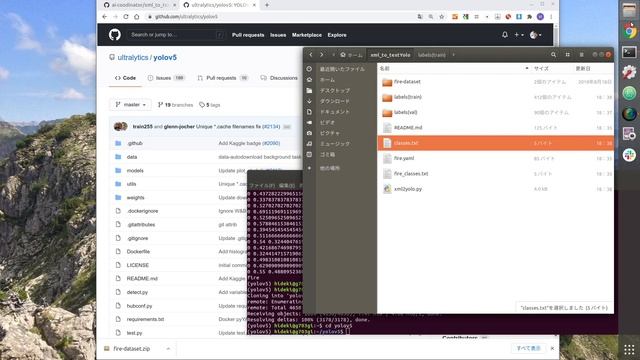The width and height of the screenshot is (640, 360).
Task: Sort by the Name column header
Action: [x=453, y=69]
